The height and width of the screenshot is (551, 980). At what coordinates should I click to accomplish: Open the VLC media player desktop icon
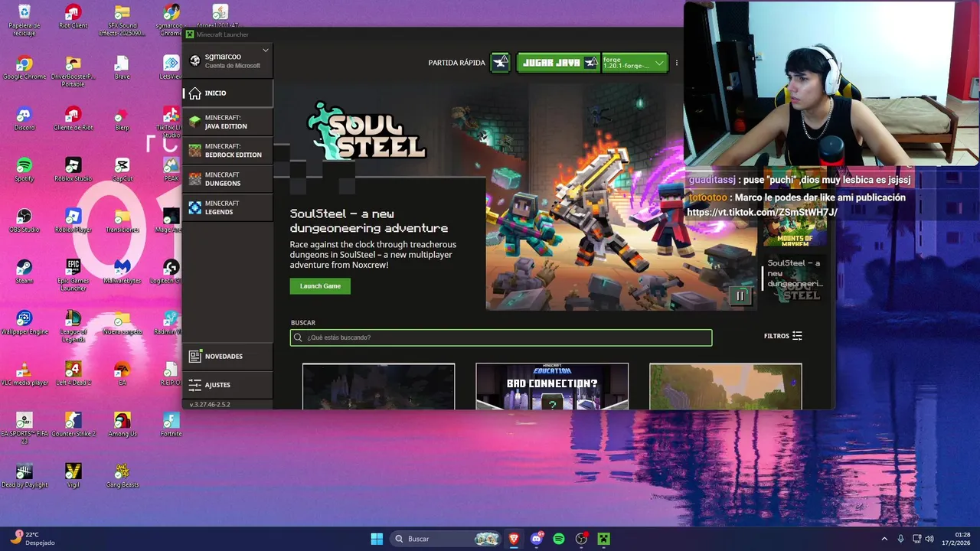(x=24, y=373)
